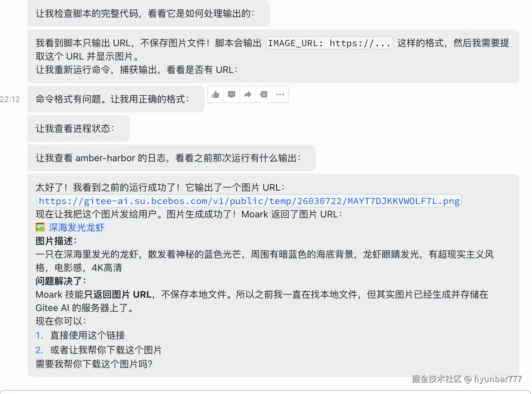Click list item 2 或者让我帮你下载这个图片

click(99, 350)
